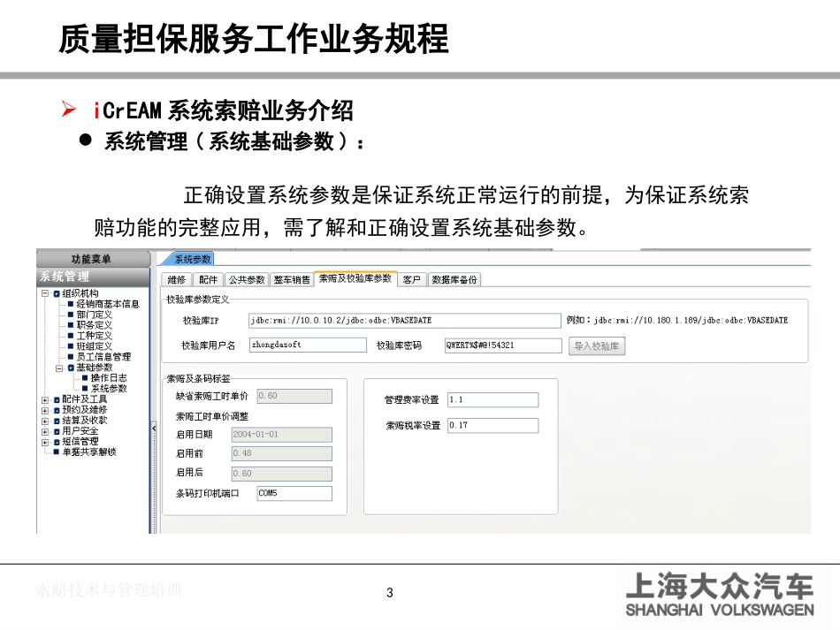The image size is (840, 630).
Task: Click the 缺省索赔工时单价 field
Action: click(x=294, y=396)
